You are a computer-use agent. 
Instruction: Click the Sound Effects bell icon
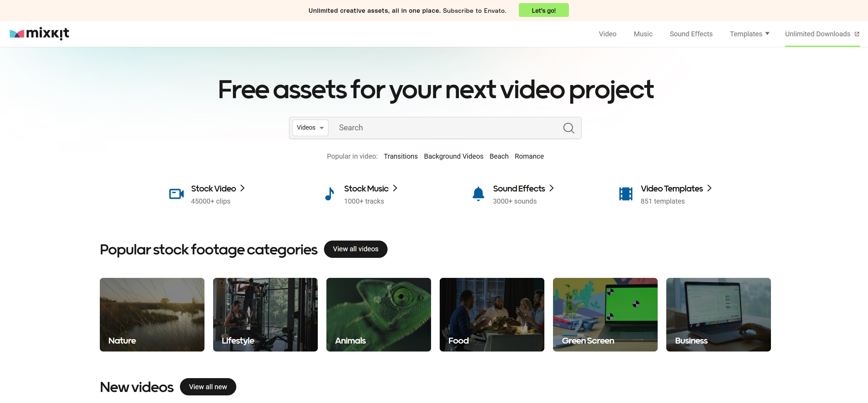(478, 194)
